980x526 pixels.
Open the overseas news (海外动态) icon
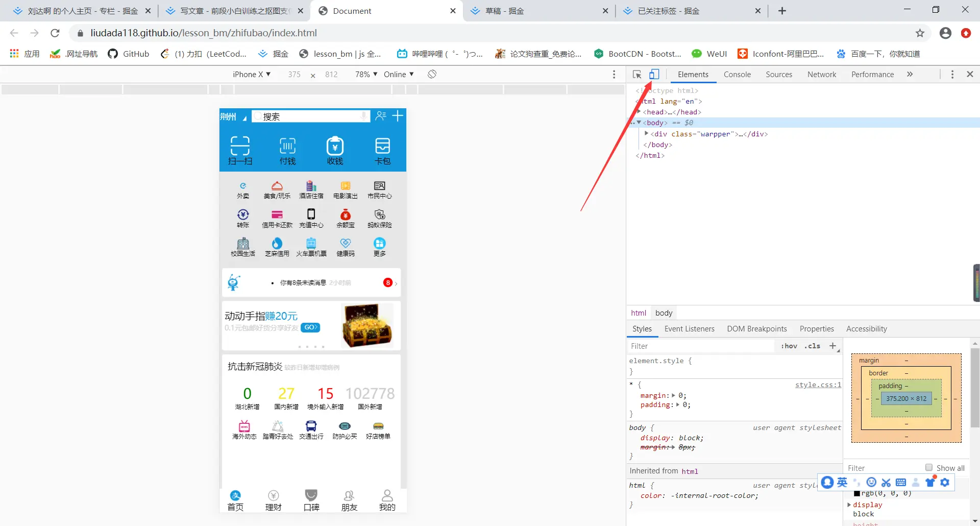coord(244,426)
